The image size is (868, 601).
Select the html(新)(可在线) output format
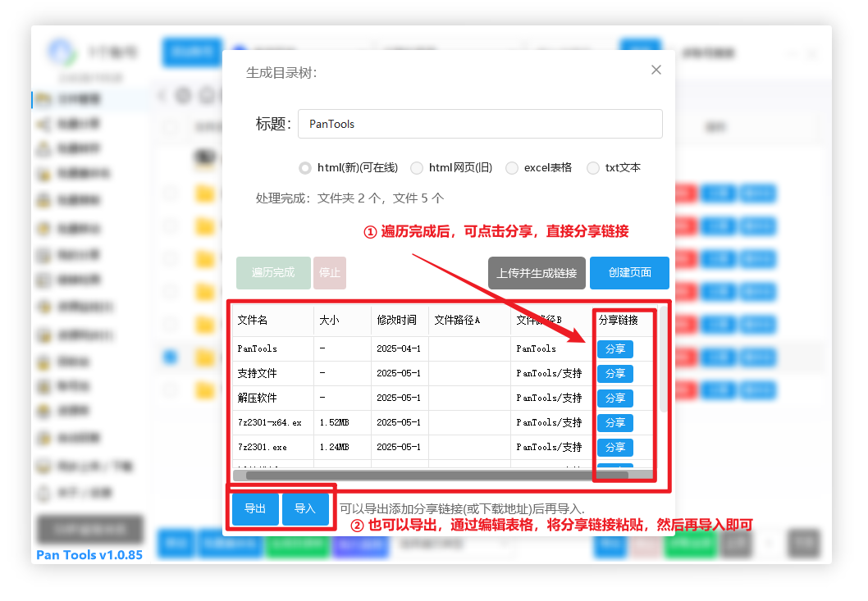(305, 168)
